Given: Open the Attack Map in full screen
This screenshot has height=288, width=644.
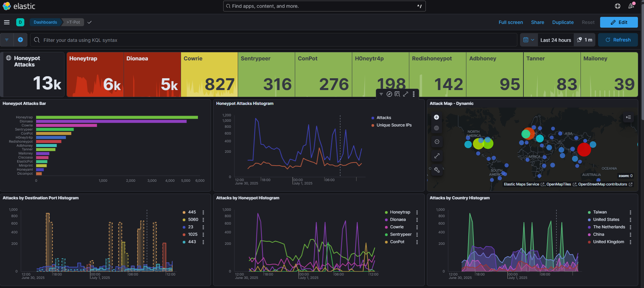Looking at the screenshot, I should point(437,156).
